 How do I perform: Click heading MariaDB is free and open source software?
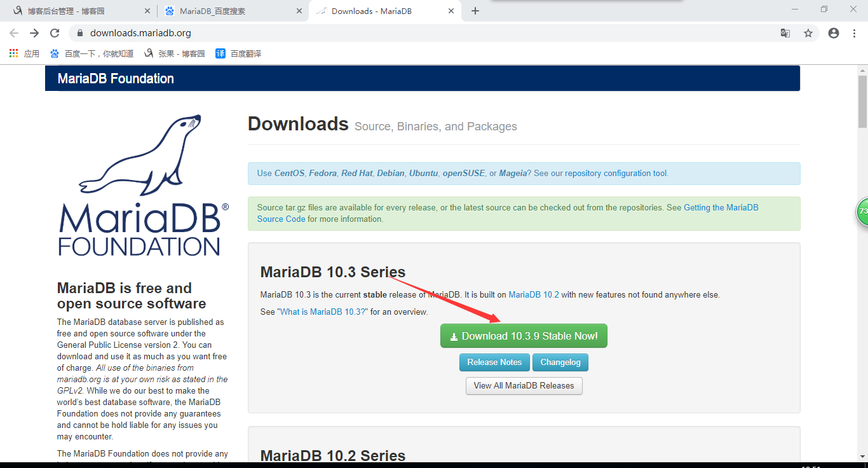[x=132, y=296]
